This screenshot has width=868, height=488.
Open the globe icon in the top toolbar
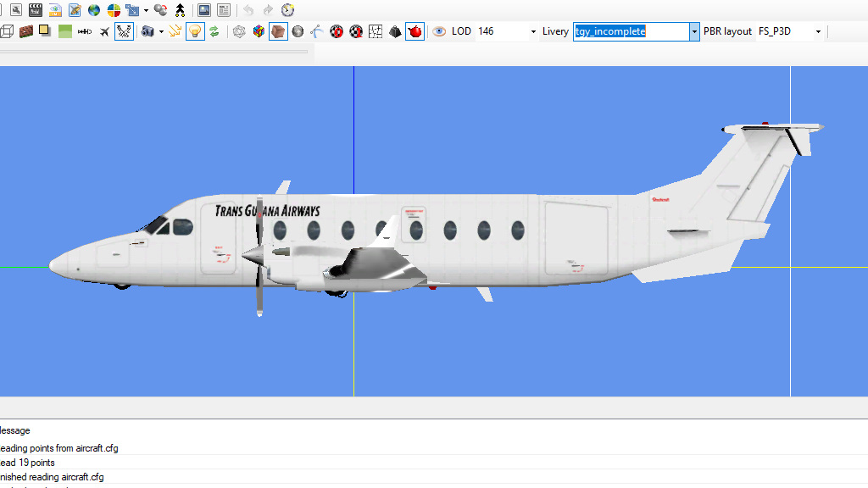click(x=94, y=10)
